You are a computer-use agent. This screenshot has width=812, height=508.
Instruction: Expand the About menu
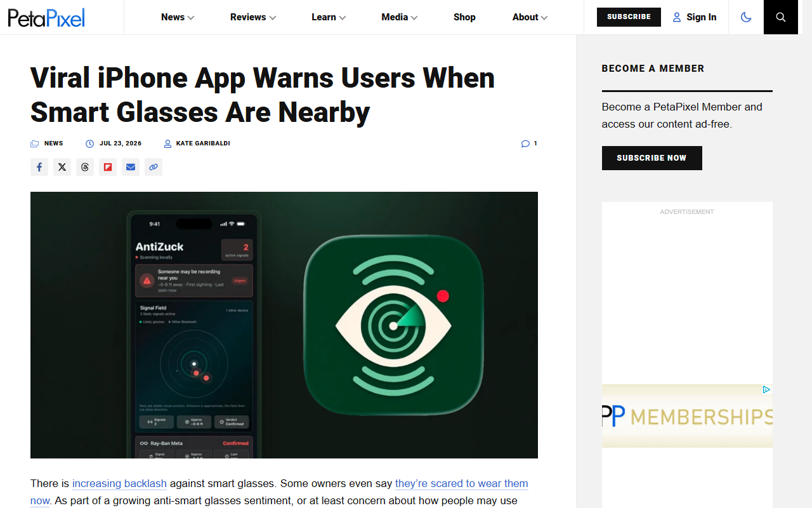pos(530,17)
